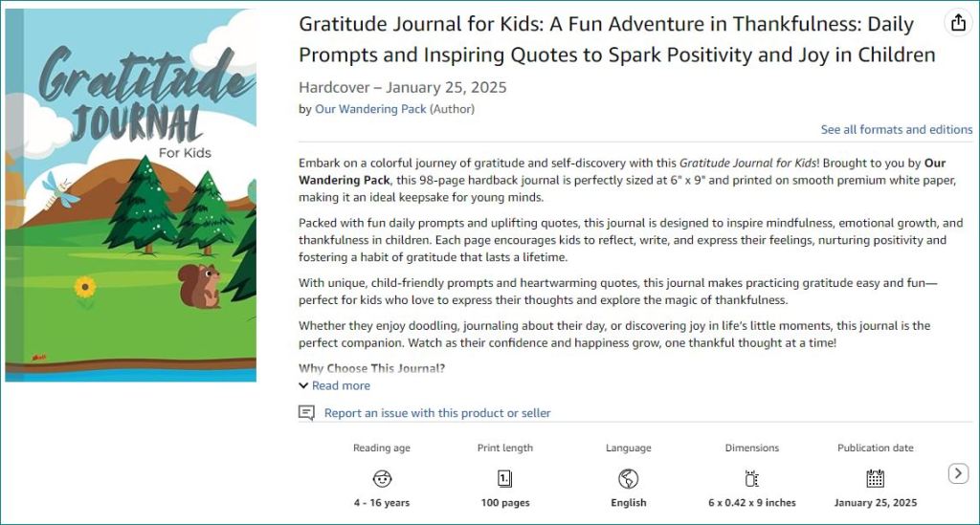Click the 6 x 0.42 x 9 inches value
This screenshot has width=980, height=525.
point(752,503)
